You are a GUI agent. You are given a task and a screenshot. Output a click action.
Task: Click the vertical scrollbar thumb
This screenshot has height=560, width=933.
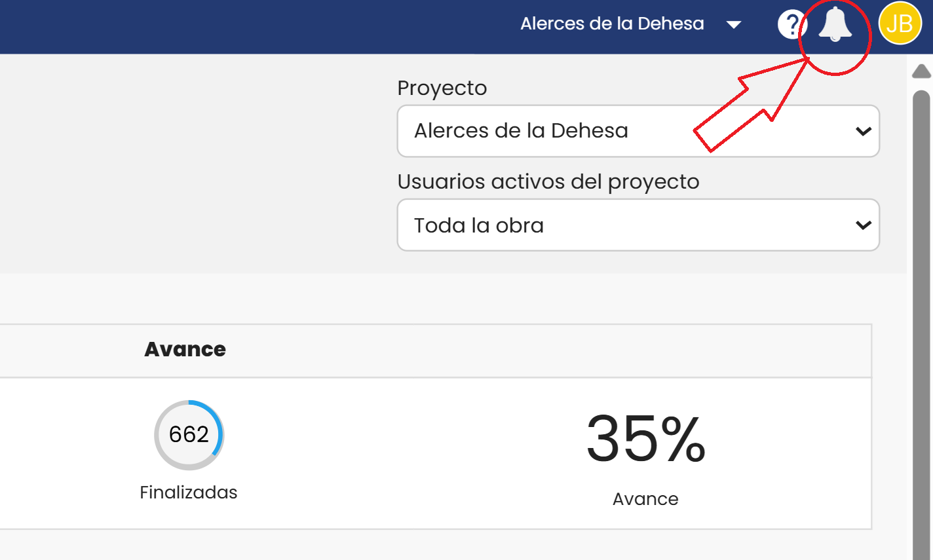tap(922, 324)
